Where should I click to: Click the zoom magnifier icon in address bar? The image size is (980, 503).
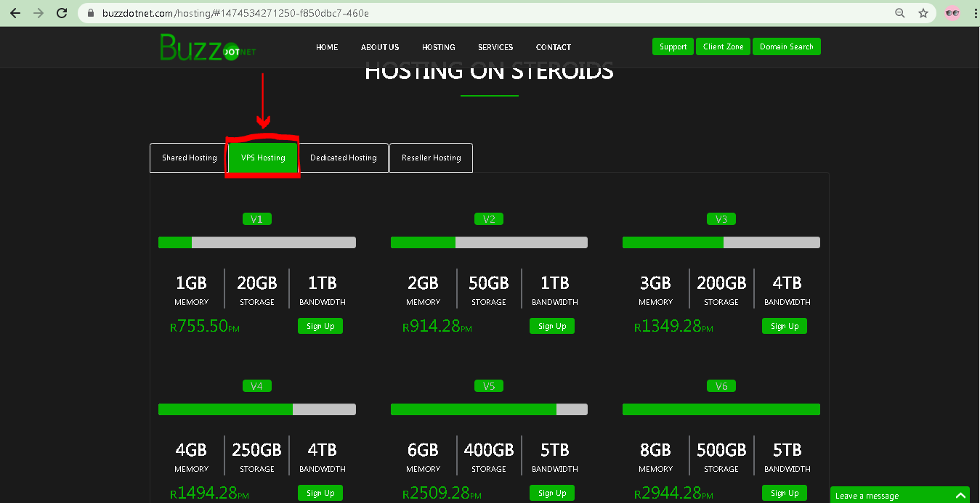[900, 13]
